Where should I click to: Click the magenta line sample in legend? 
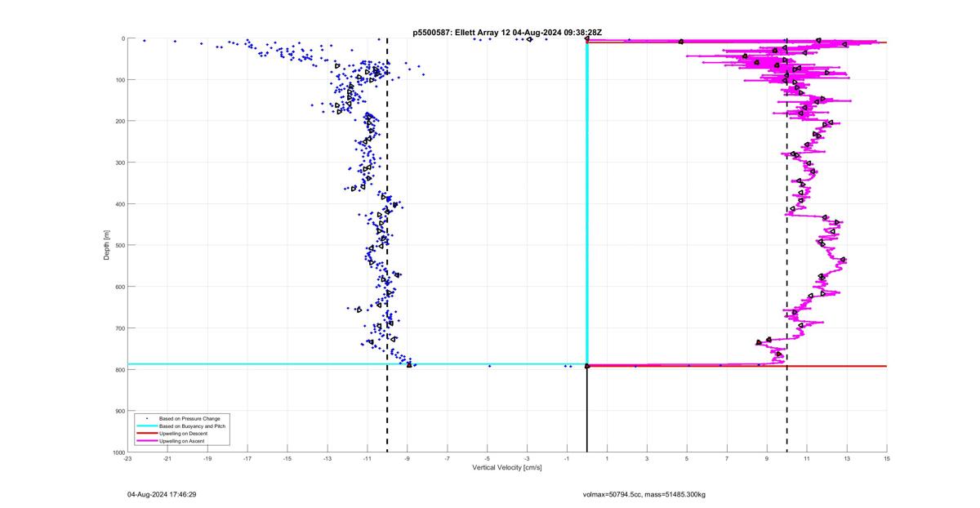click(x=146, y=441)
